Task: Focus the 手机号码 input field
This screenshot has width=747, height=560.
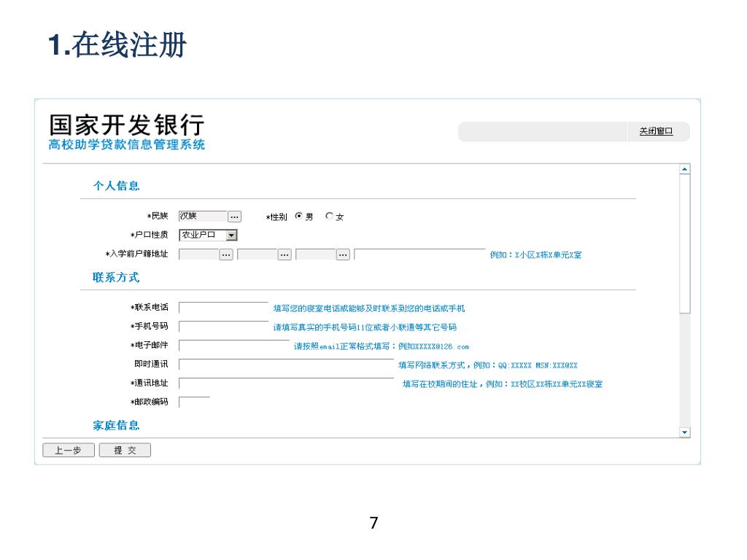Action: [x=224, y=327]
